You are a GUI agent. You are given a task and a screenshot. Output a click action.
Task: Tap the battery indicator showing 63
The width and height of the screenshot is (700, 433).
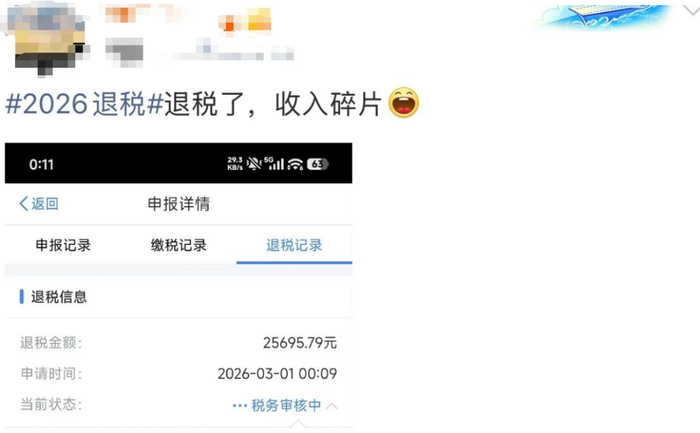click(x=317, y=164)
